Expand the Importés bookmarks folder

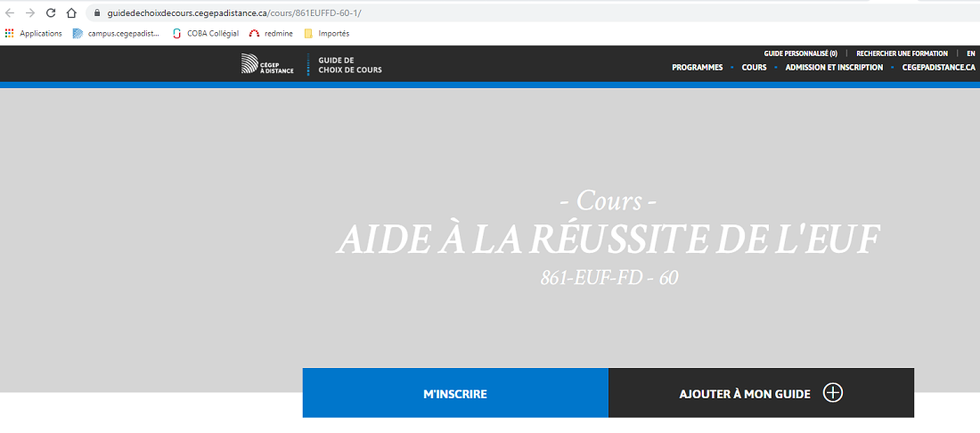(x=326, y=34)
